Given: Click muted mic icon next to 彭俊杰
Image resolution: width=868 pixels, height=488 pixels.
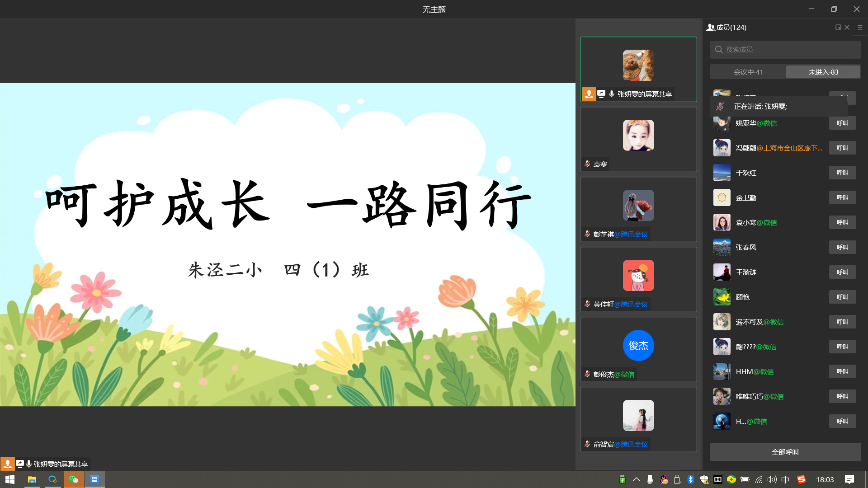Looking at the screenshot, I should tap(587, 374).
